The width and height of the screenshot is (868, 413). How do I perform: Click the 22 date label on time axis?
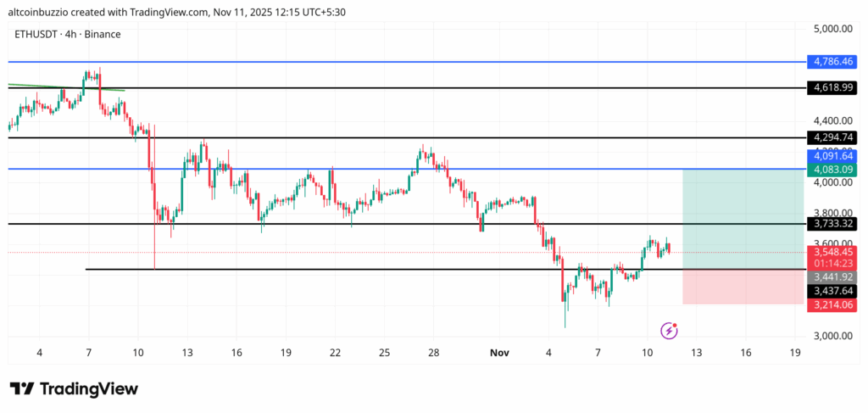336,352
